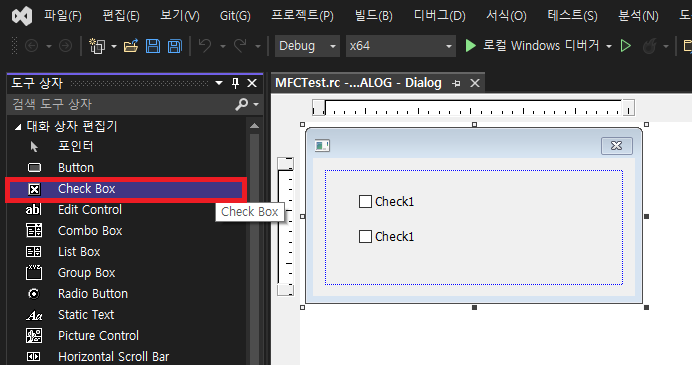
Task: Open the 디버그(D) menu
Action: (x=440, y=16)
